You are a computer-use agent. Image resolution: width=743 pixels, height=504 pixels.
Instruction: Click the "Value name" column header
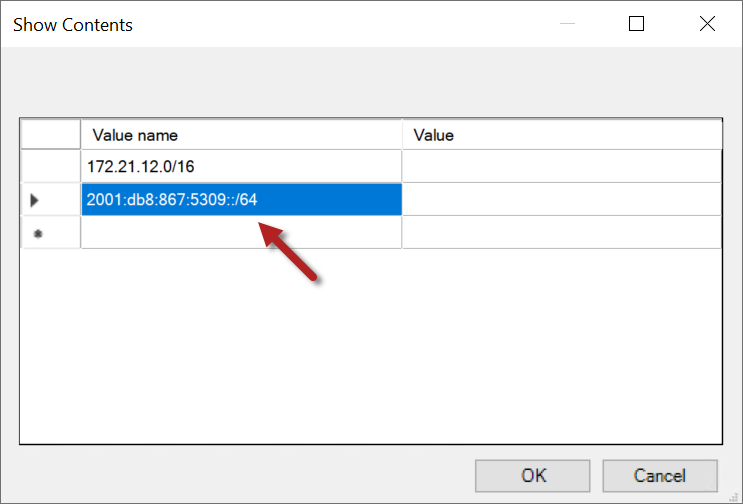[241, 135]
